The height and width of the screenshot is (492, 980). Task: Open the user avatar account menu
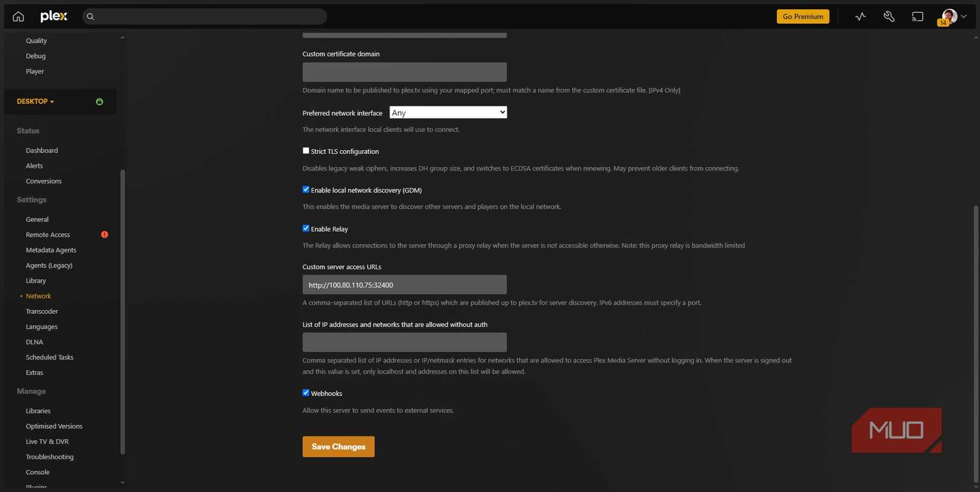pyautogui.click(x=949, y=17)
